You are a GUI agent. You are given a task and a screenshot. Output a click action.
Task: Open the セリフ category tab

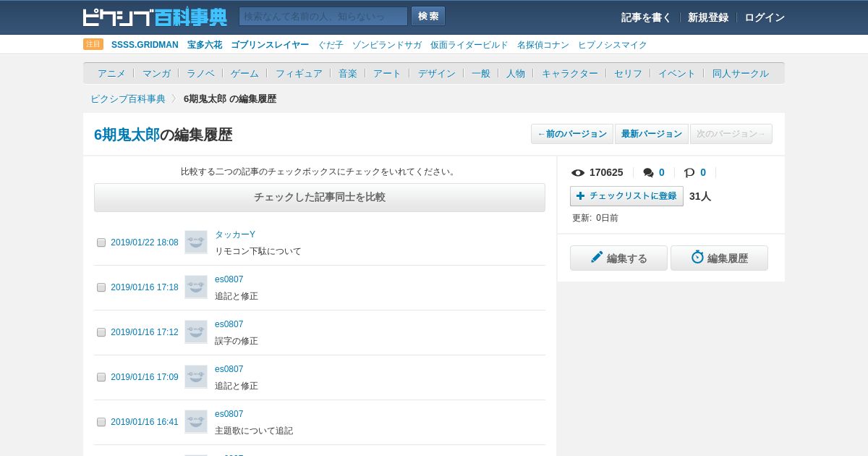pos(628,73)
